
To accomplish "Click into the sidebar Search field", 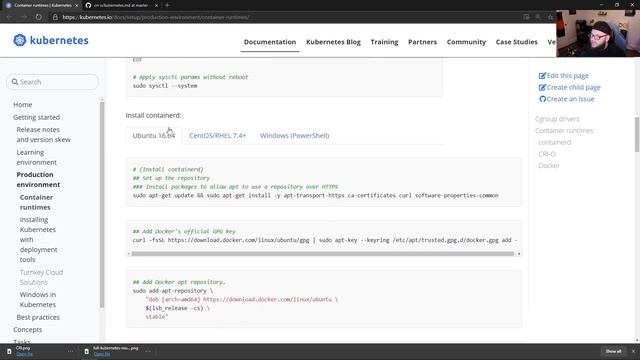I will point(53,82).
